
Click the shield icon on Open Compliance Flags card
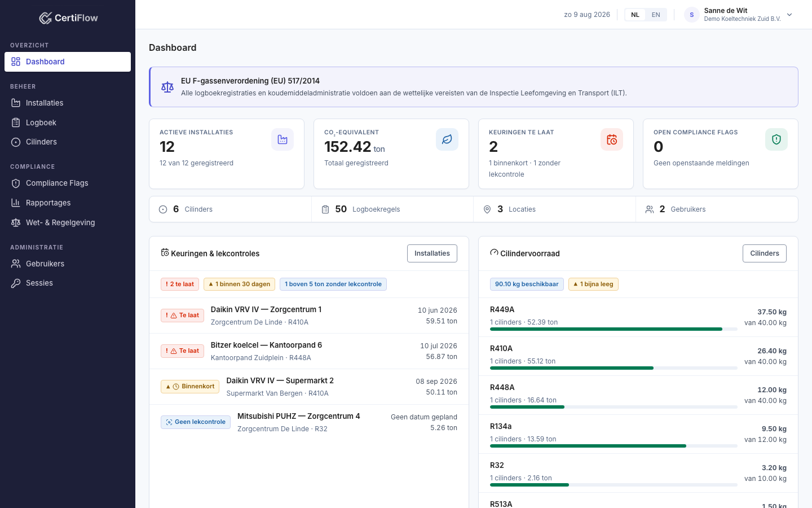pyautogui.click(x=776, y=139)
